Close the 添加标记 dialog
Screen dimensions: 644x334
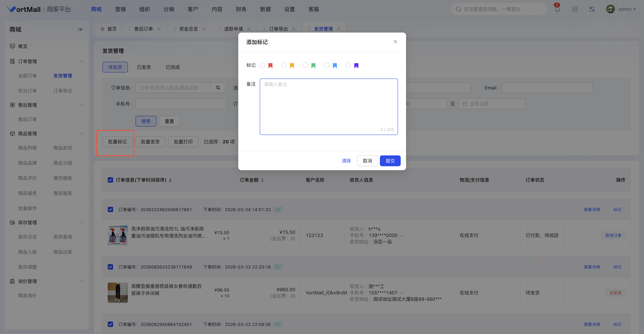click(395, 42)
